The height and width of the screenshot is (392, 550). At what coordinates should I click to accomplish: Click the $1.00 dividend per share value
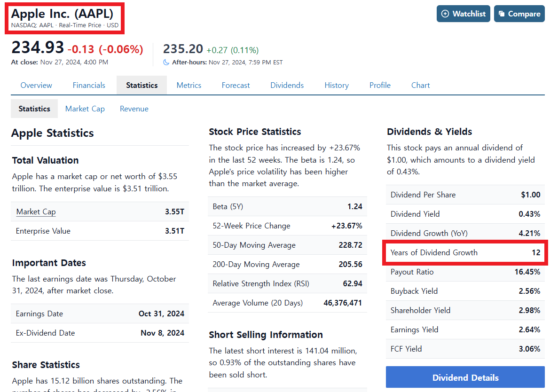click(530, 195)
